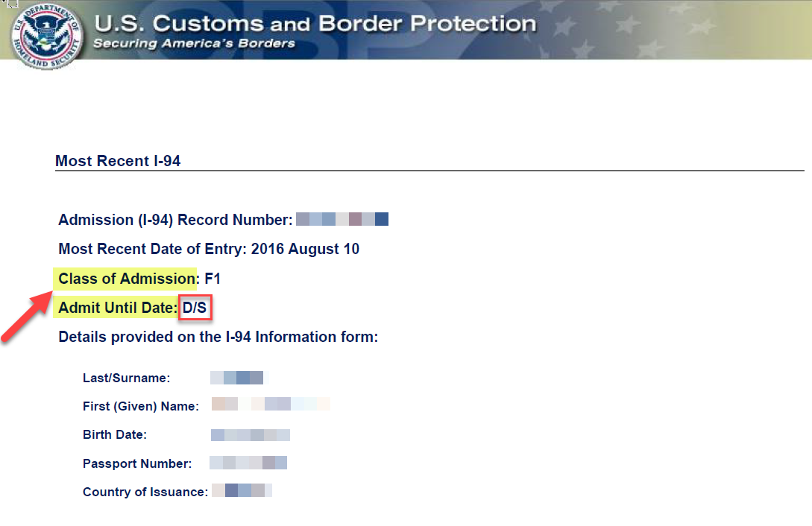Image resolution: width=812 pixels, height=526 pixels.
Task: Click the Country of Issuance label
Action: click(x=145, y=492)
